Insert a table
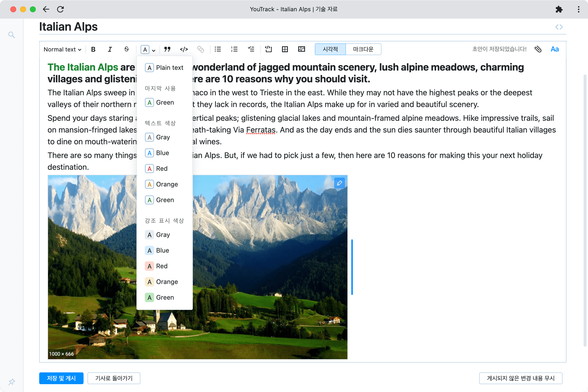588x392 pixels. (x=285, y=49)
